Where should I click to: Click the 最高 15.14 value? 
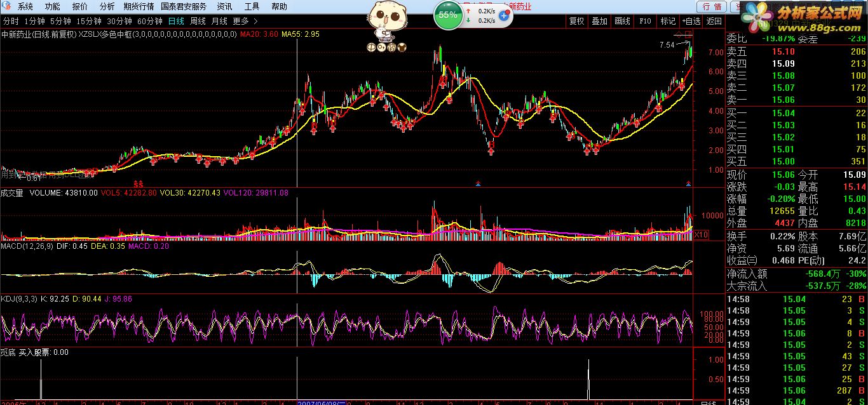pos(854,187)
